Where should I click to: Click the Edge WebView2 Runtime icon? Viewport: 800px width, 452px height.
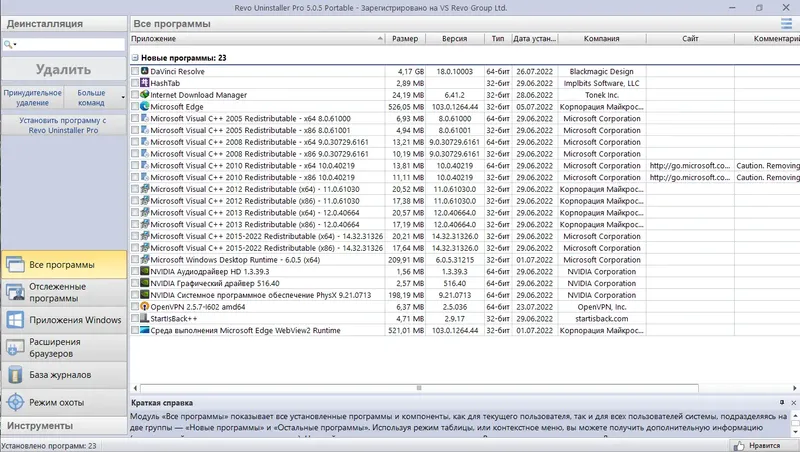145,330
